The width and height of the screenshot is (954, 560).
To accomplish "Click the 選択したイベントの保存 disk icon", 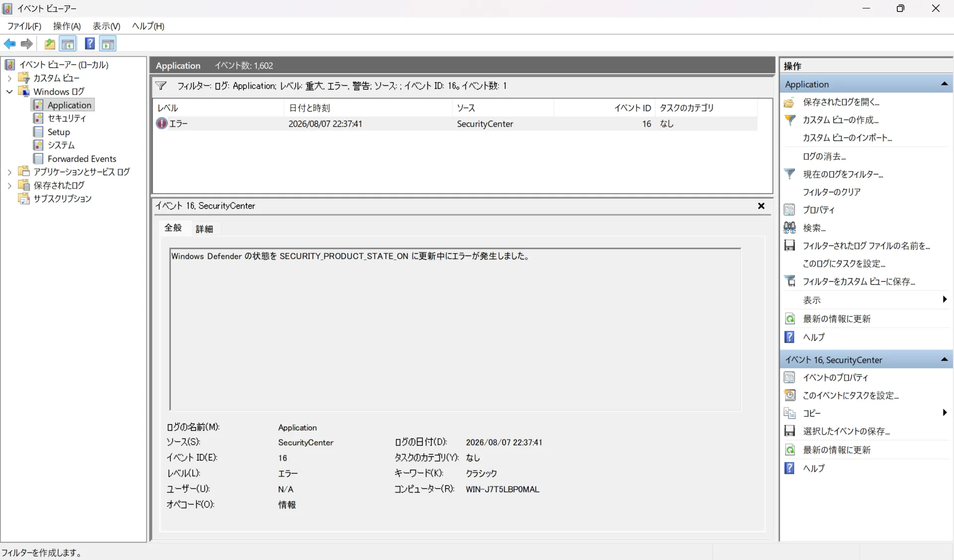I will pos(789,431).
